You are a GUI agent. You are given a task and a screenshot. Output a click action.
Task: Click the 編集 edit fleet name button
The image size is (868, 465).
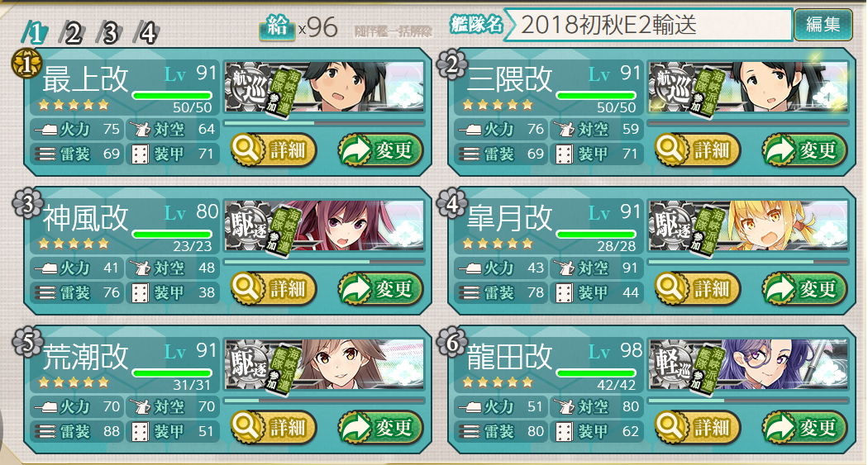(x=823, y=25)
